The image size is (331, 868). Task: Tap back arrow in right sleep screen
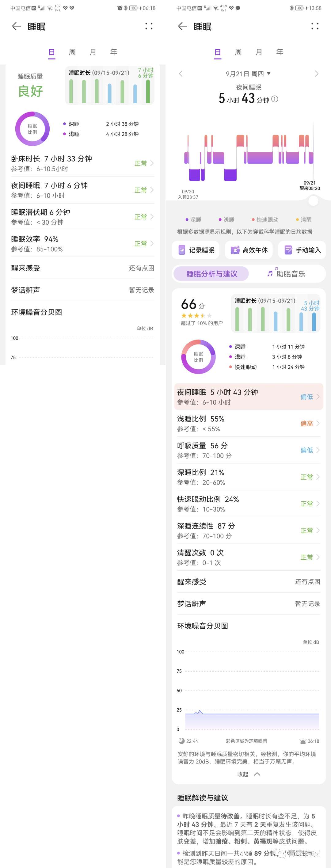click(182, 26)
